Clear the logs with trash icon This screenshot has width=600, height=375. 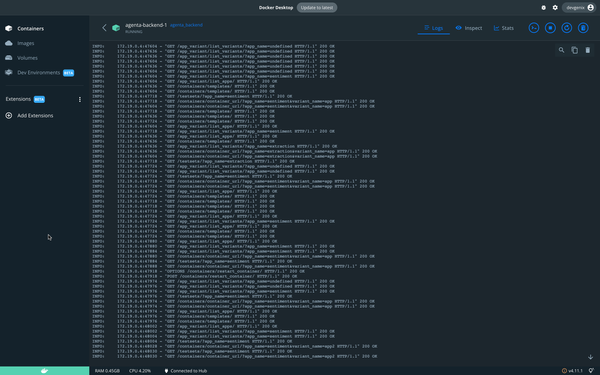[x=588, y=50]
